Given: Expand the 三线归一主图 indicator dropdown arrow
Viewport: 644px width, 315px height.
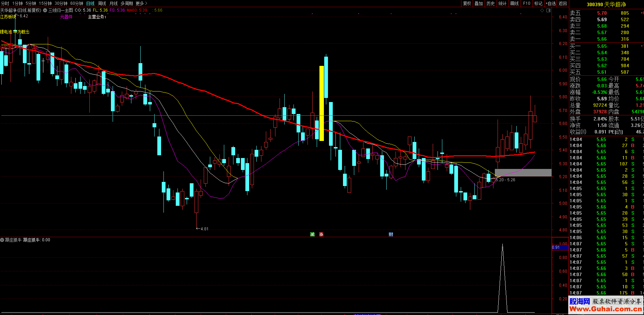Looking at the screenshot, I should [x=45, y=10].
